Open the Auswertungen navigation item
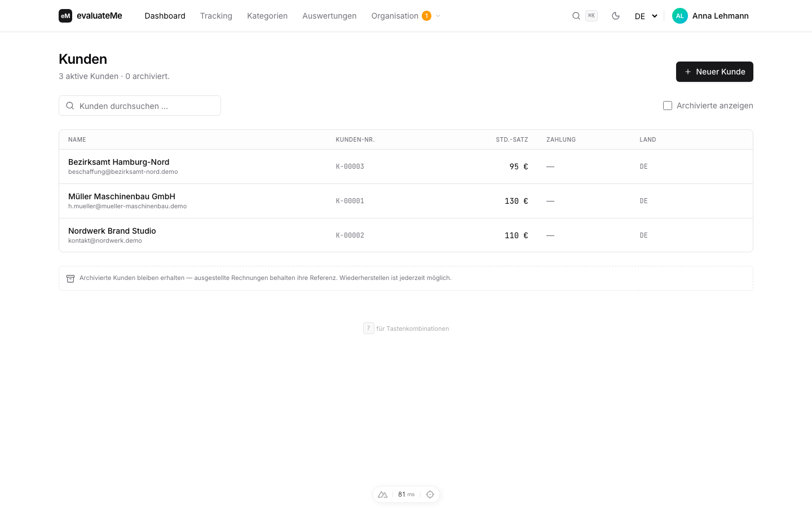 click(x=329, y=16)
